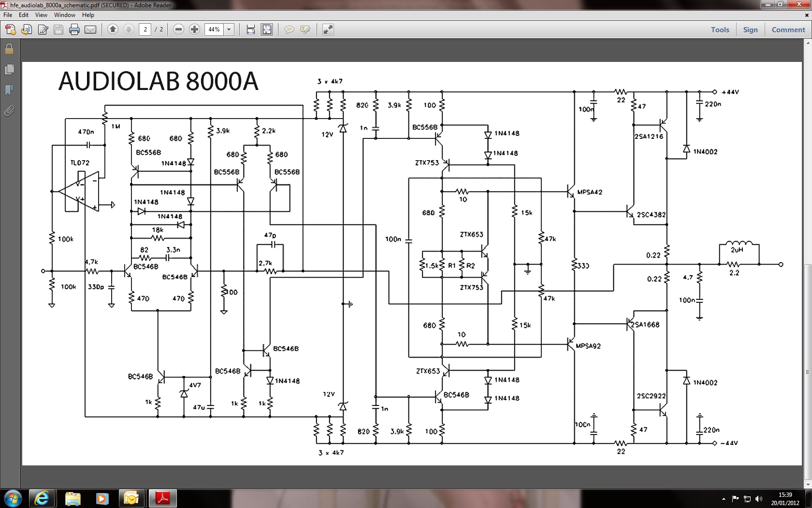812x508 pixels.
Task: Print the document using printer icon
Action: pyautogui.click(x=74, y=30)
